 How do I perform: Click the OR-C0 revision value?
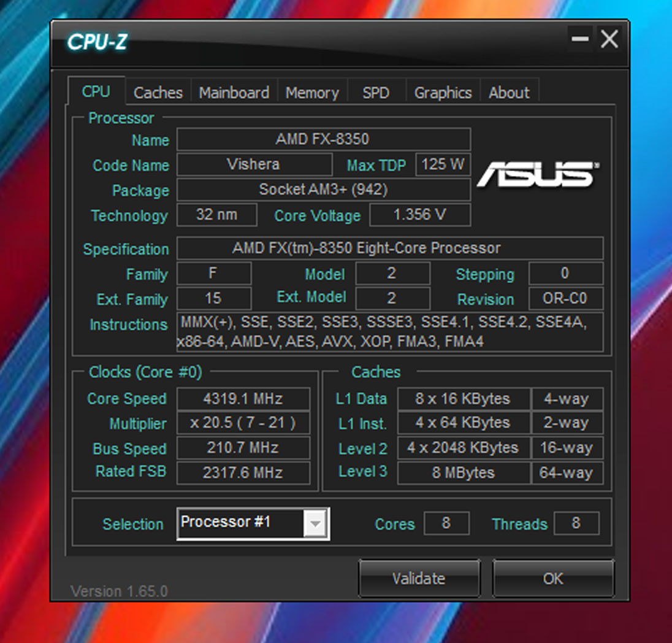pyautogui.click(x=566, y=298)
